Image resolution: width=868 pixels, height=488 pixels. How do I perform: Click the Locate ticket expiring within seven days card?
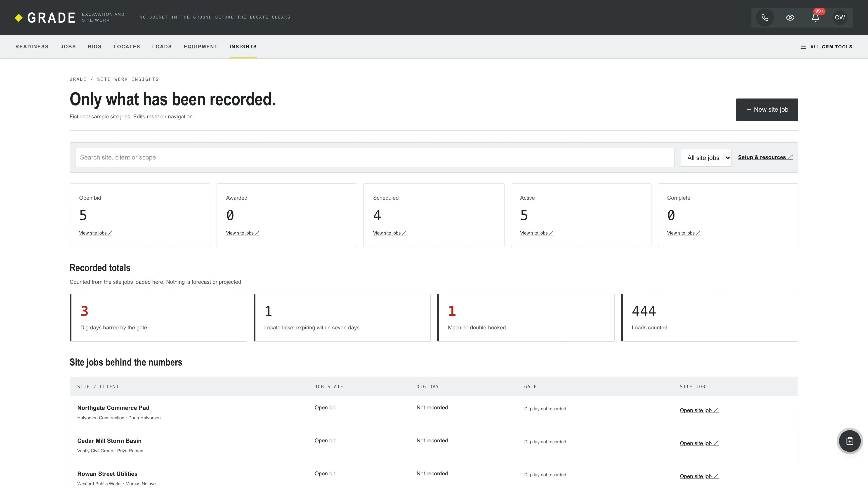coord(342,318)
